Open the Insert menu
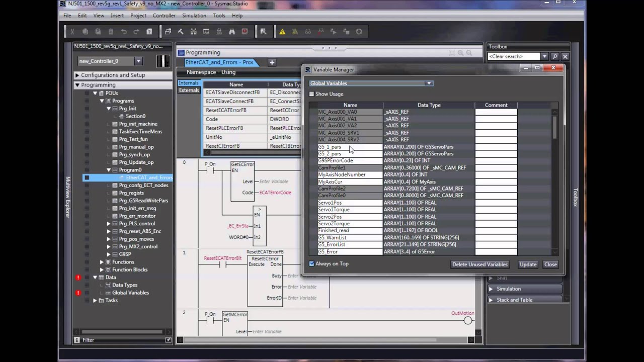This screenshot has height=362, width=644. (117, 16)
